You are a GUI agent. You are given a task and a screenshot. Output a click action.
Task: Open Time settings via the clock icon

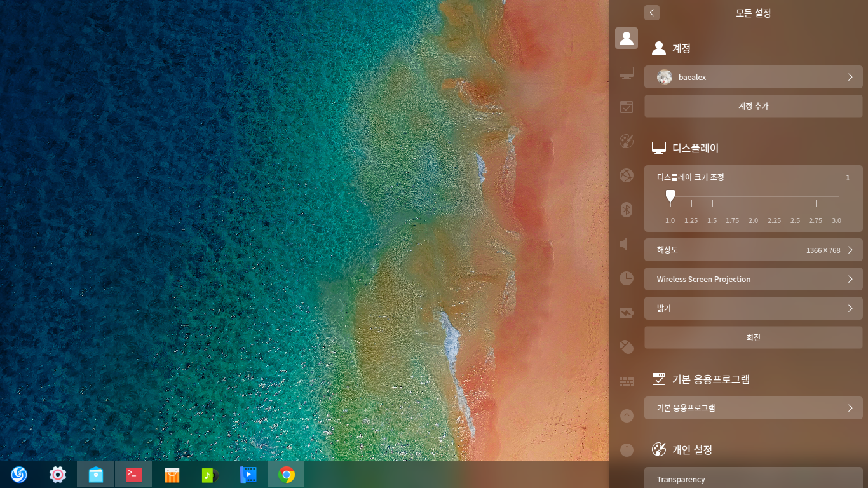click(x=627, y=278)
